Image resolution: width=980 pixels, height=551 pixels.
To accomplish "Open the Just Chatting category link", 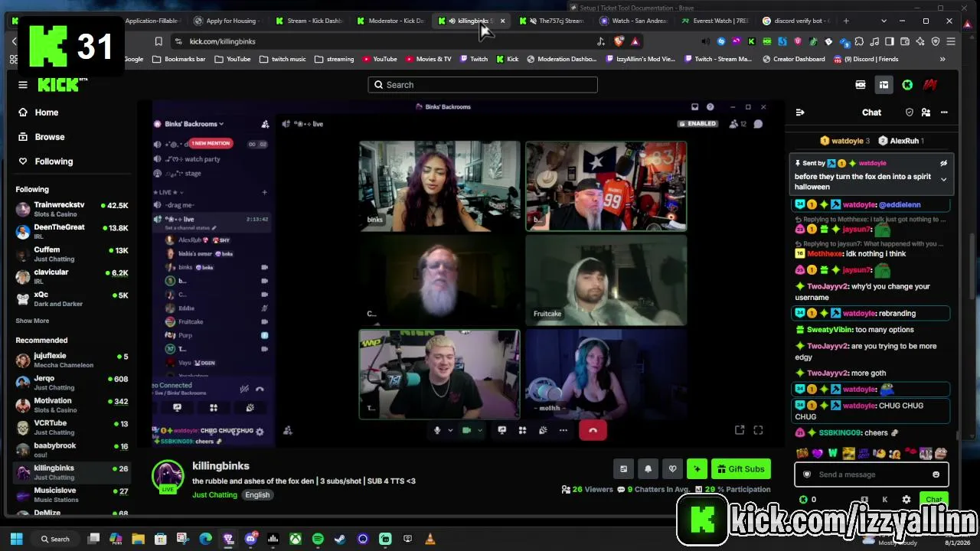I will tap(214, 495).
